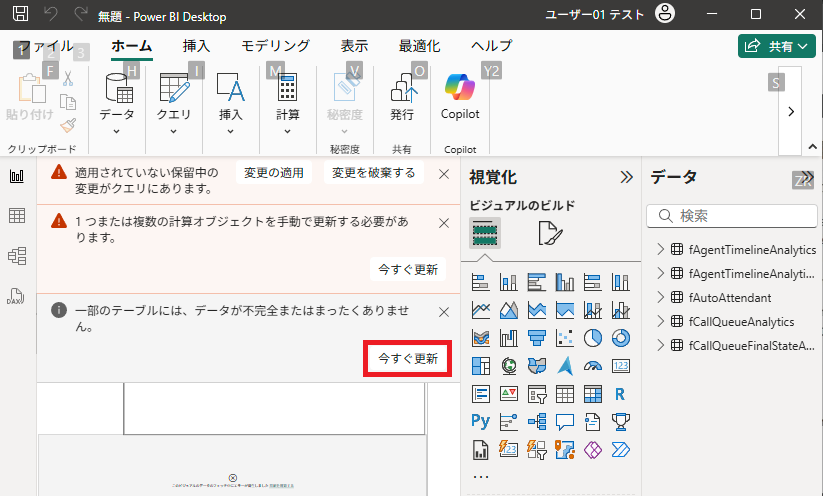
Task: Expand the fAutoAttendant table
Action: click(661, 298)
